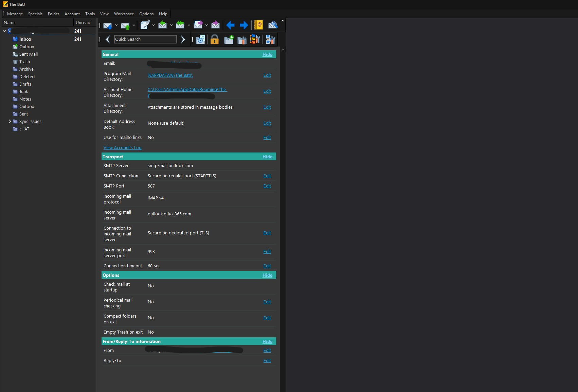This screenshot has height=392, width=578.
Task: Open the Reply dropdown arrow
Action: [171, 25]
